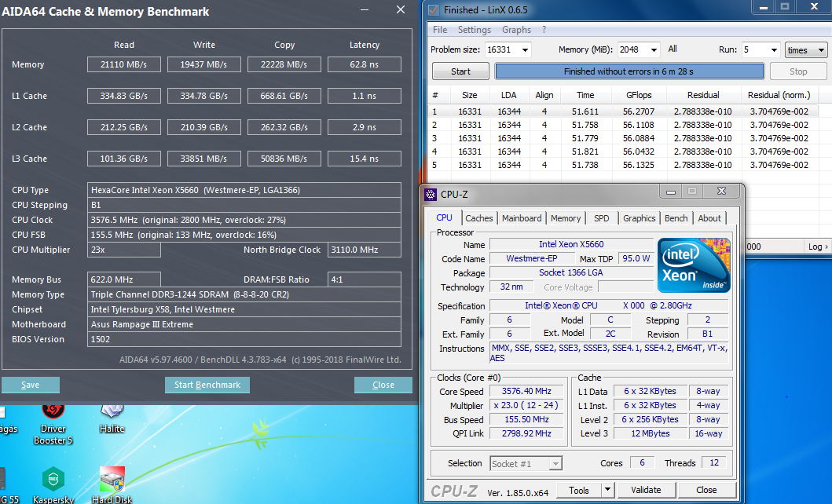Click the Close button in CPU-Z
The height and width of the screenshot is (504, 832).
[706, 490]
